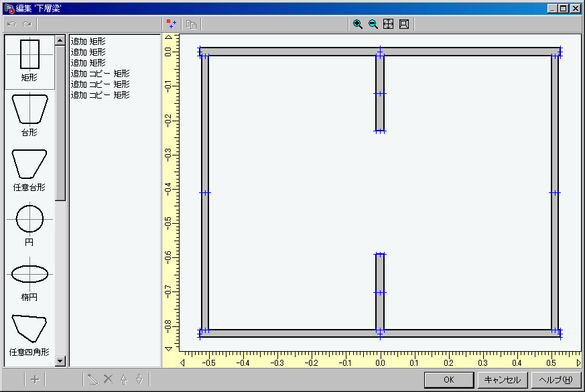Image resolution: width=585 pixels, height=392 pixels.
Task: Click the shape palette scroll-down arrow
Action: 60,361
